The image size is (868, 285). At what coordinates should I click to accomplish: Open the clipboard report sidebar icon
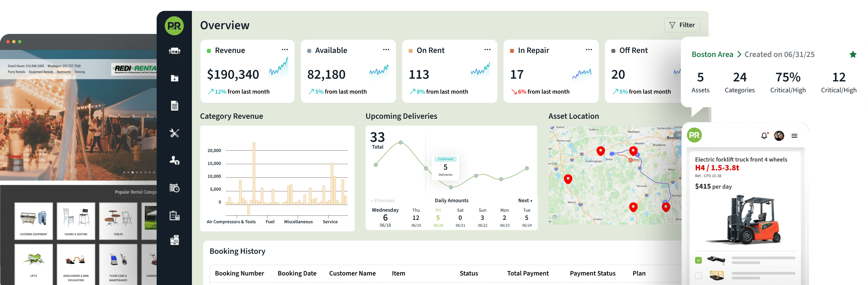click(x=175, y=215)
